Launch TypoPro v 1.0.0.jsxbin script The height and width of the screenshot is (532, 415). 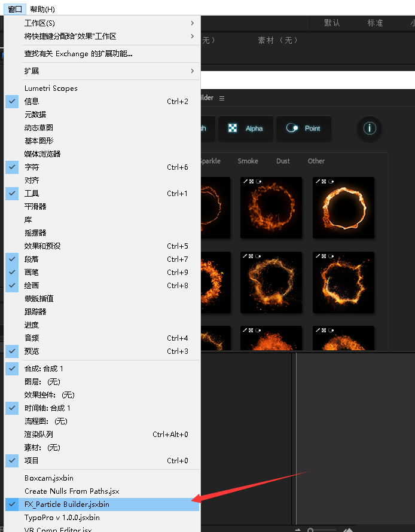102,518
